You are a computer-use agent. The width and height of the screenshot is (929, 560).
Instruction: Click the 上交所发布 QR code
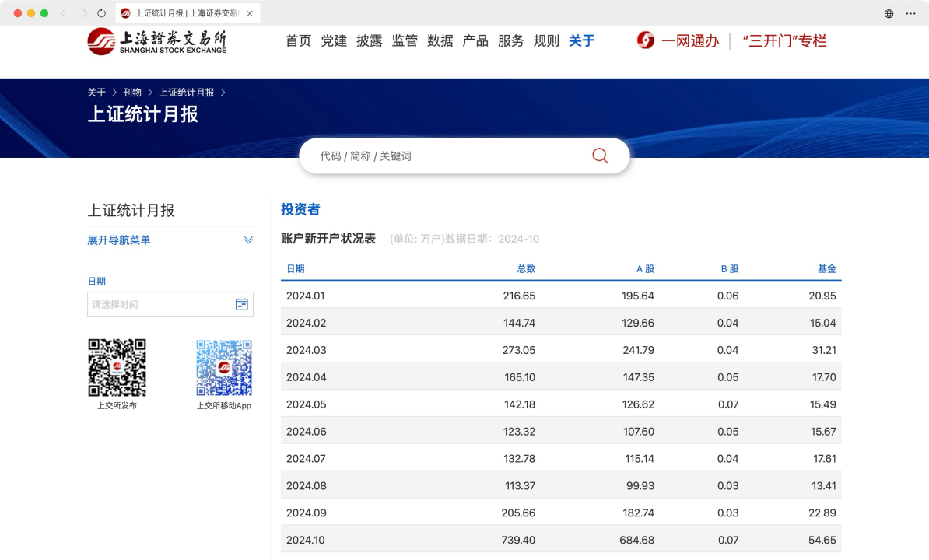pyautogui.click(x=117, y=368)
